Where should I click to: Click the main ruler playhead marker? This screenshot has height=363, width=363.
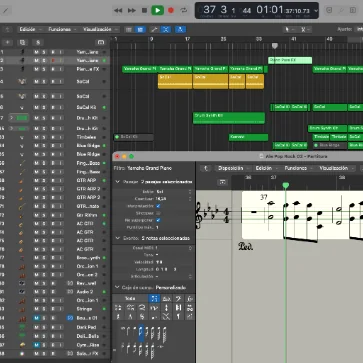pyautogui.click(x=275, y=46)
